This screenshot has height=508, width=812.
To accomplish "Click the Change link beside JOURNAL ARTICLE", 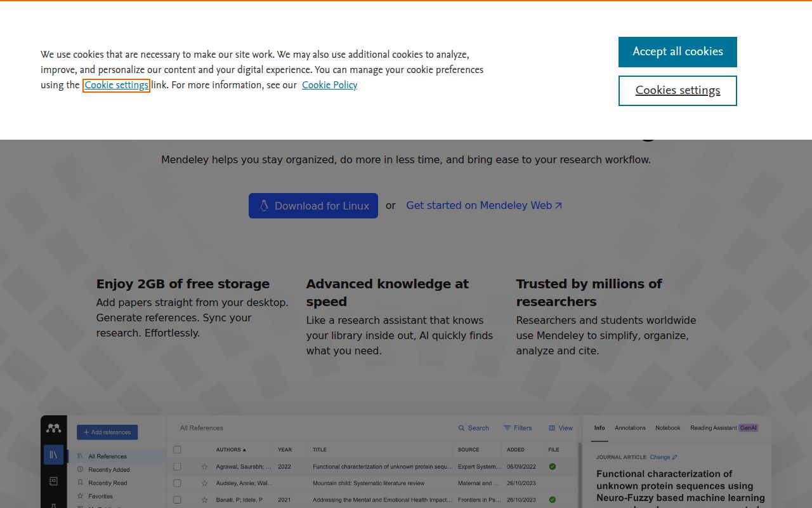I will 664,457.
